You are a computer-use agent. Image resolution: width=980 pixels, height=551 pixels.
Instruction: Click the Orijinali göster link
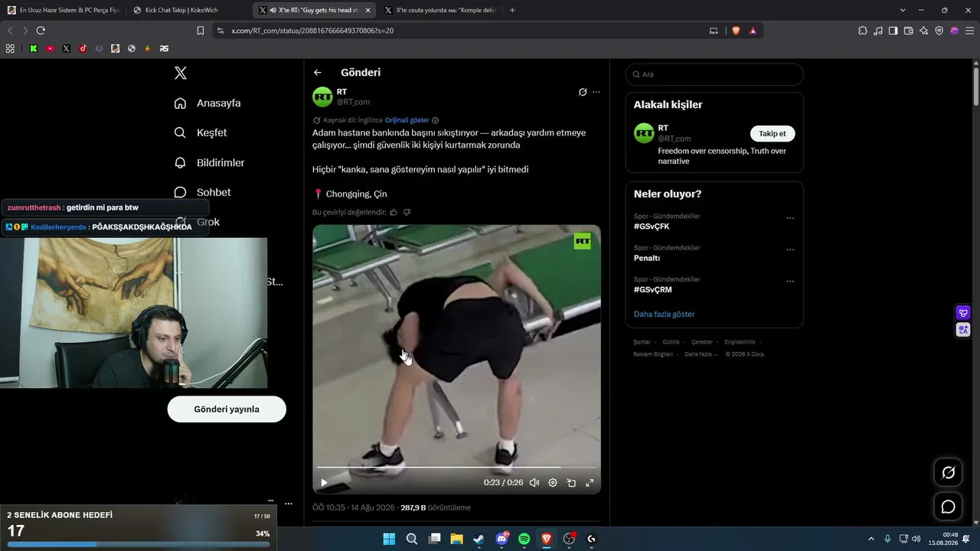(407, 120)
